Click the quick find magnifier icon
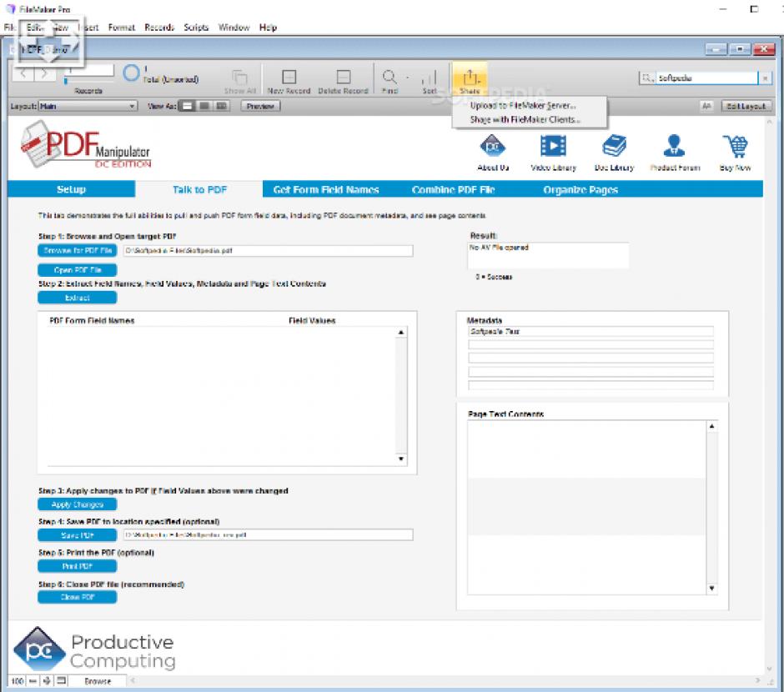The width and height of the screenshot is (784, 692). (x=647, y=78)
